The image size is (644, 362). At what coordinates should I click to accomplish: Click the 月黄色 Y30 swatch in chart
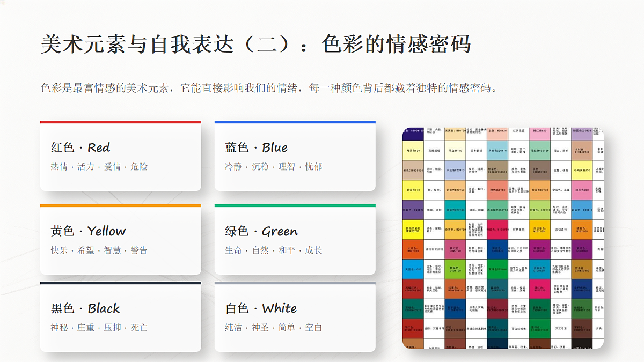tap(413, 151)
